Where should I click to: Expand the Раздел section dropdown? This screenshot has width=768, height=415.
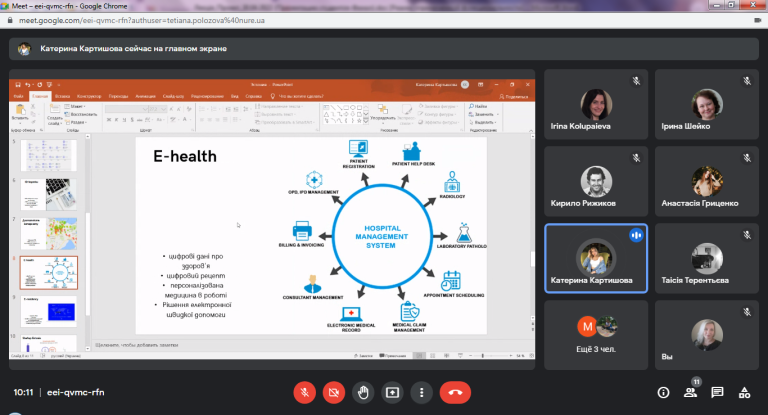[x=76, y=122]
